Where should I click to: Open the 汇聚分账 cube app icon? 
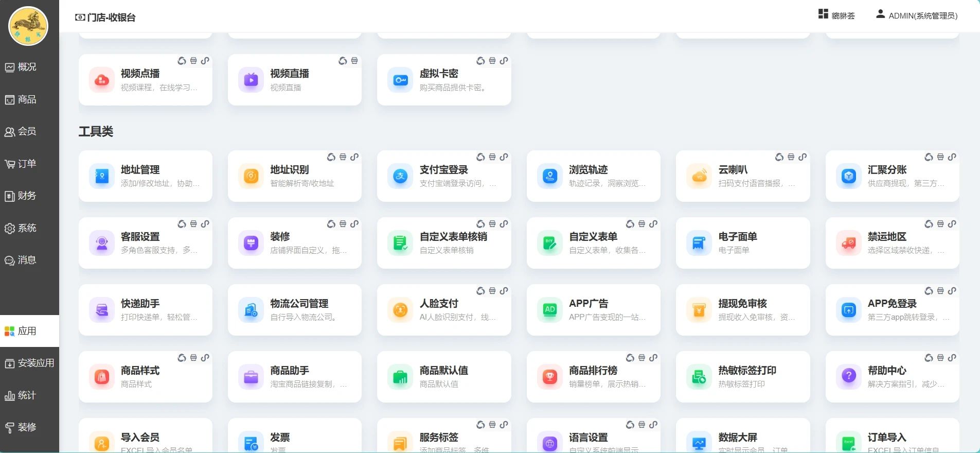849,176
